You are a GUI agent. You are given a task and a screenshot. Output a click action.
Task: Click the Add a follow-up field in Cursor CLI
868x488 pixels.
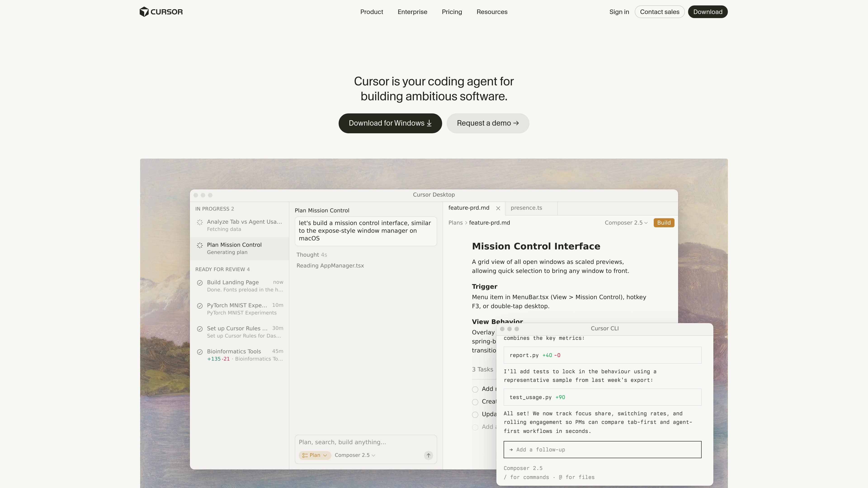[x=602, y=450]
